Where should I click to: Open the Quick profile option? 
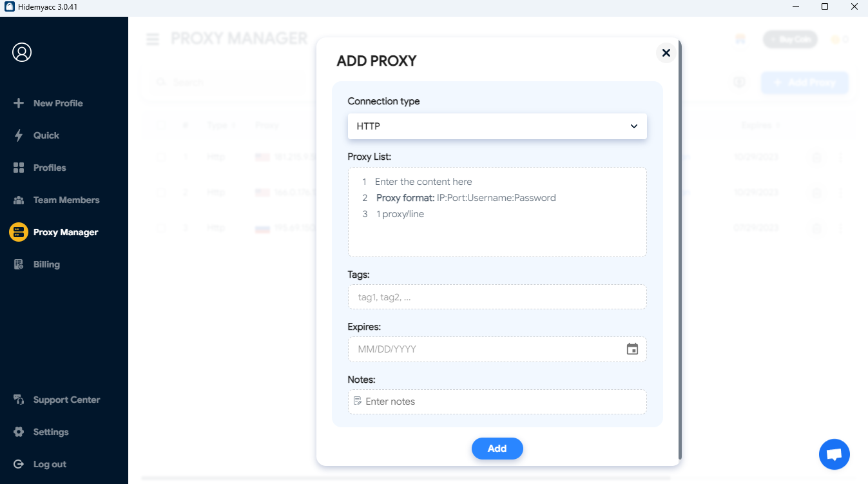point(46,135)
